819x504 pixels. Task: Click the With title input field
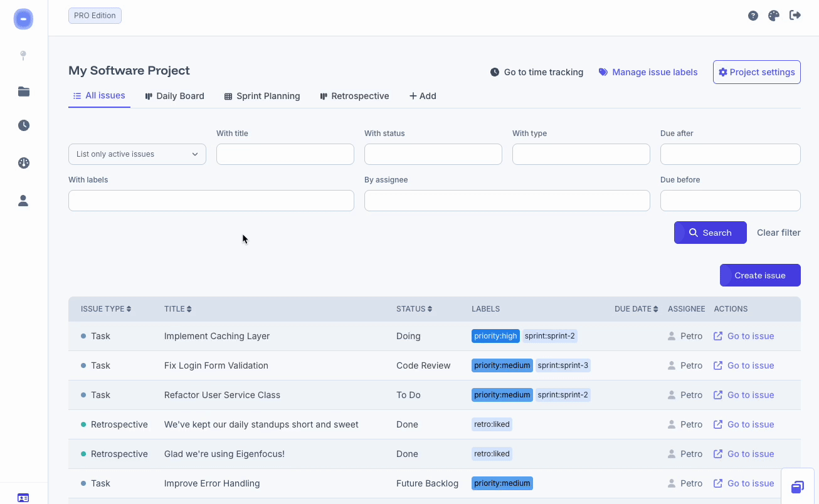285,154
